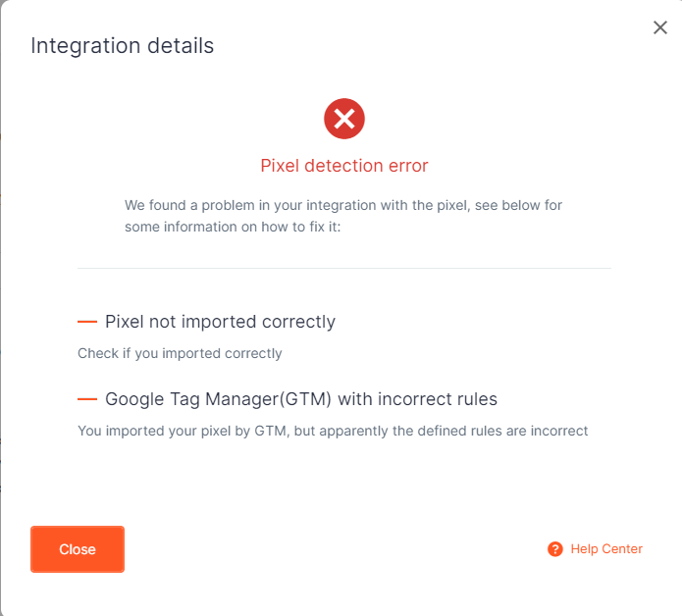Click the orange question mark Help icon
This screenshot has height=616, width=682.
555,549
